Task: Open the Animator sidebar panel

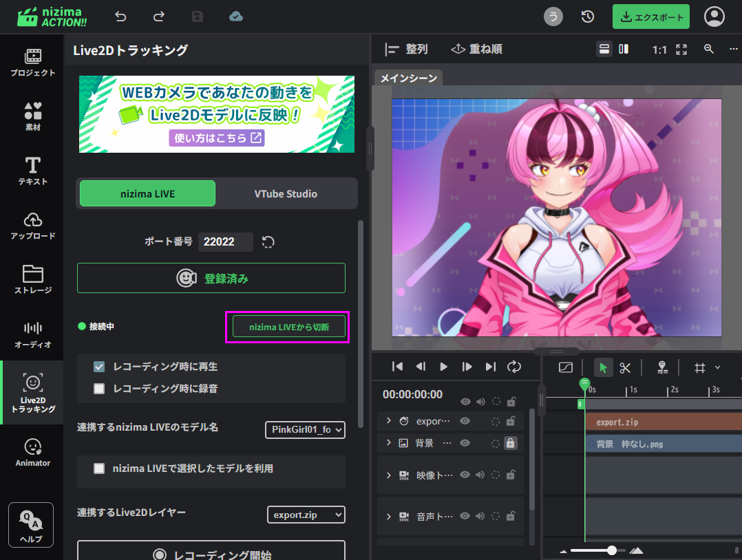Action: pos(32,452)
